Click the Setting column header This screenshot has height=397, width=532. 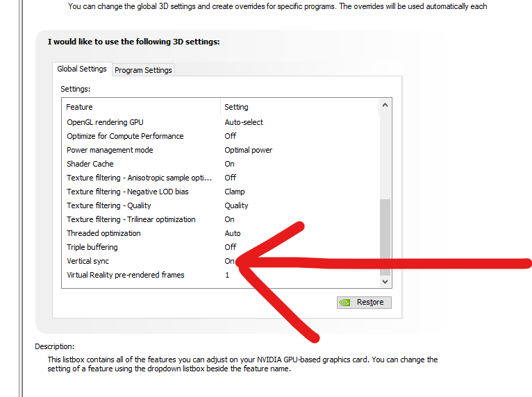[299, 107]
